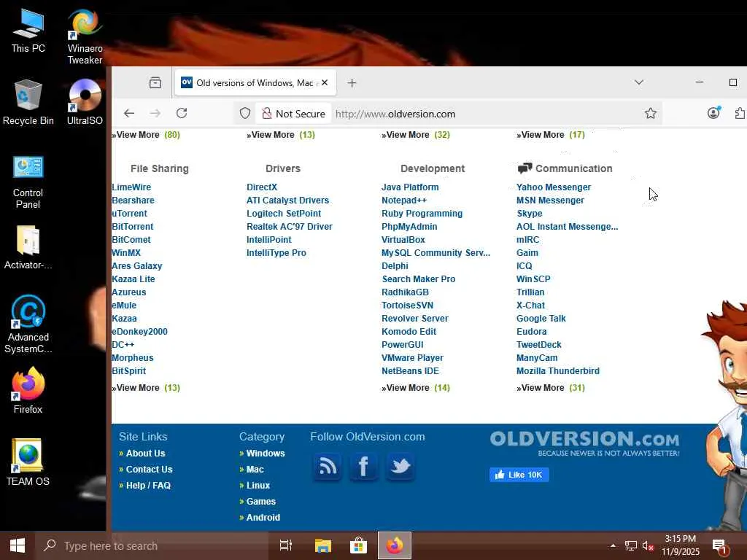Open the VirtualBox link
The image size is (747, 560).
click(x=403, y=239)
